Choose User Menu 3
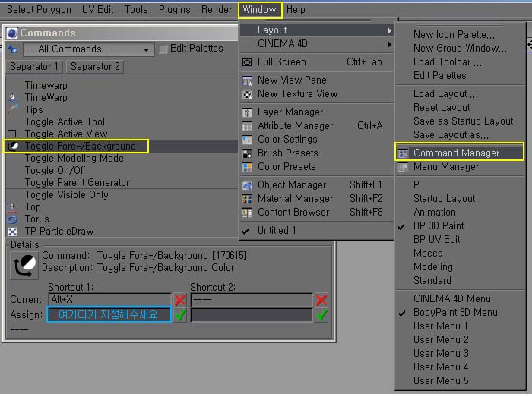532x394 pixels. pos(441,353)
